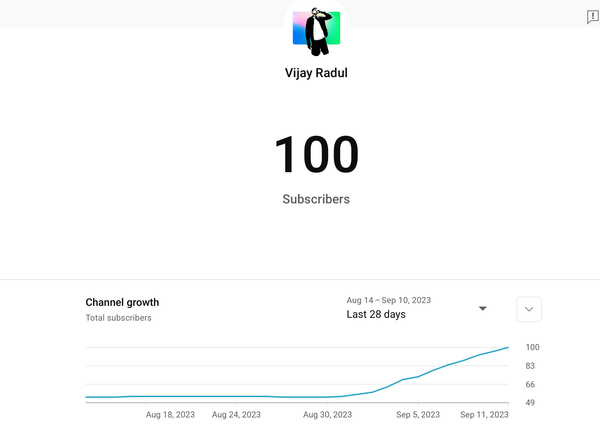600x430 pixels.
Task: Click the 100 value on chart axis
Action: [x=532, y=347]
